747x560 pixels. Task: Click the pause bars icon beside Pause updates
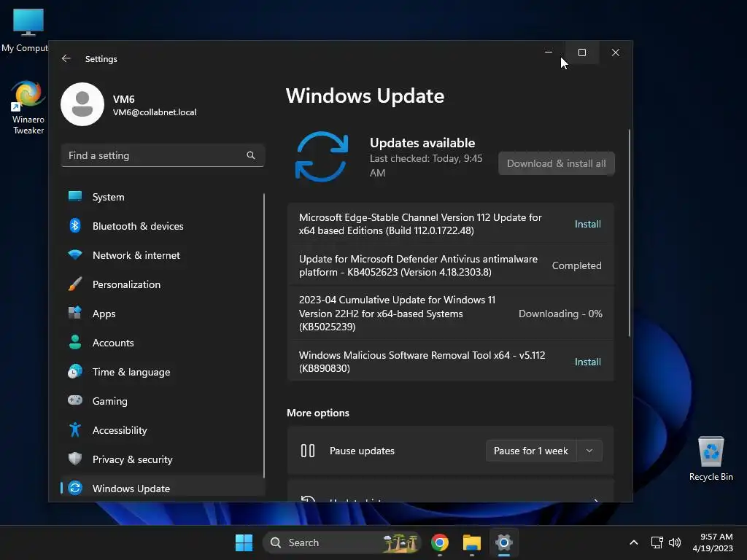tap(308, 451)
